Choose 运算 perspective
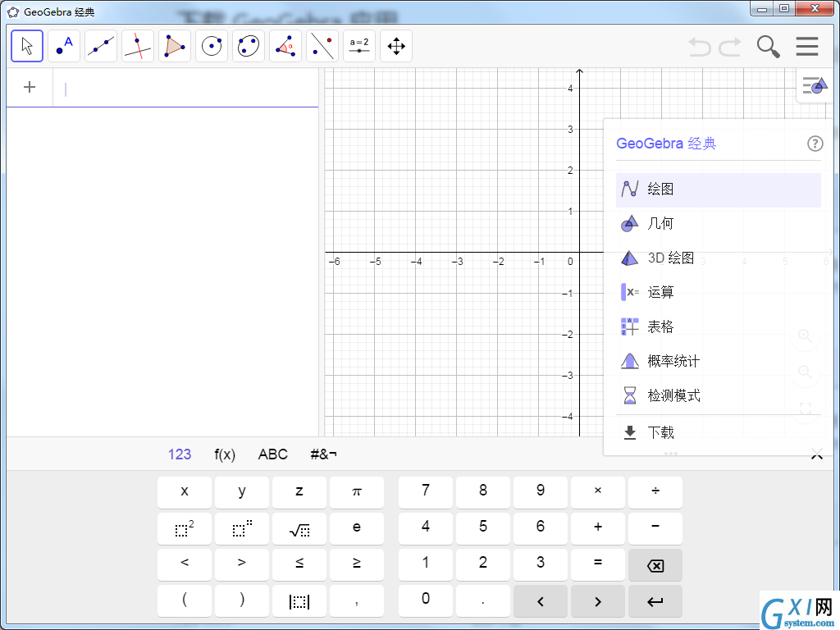The width and height of the screenshot is (840, 630). (719, 293)
